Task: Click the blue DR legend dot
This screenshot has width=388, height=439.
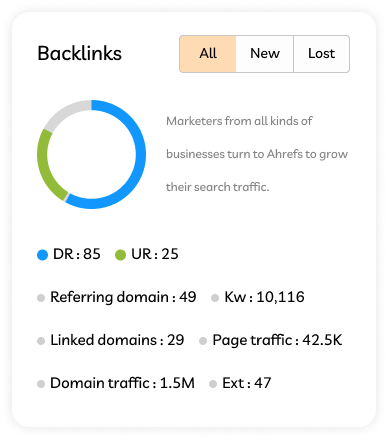Action: click(x=42, y=255)
